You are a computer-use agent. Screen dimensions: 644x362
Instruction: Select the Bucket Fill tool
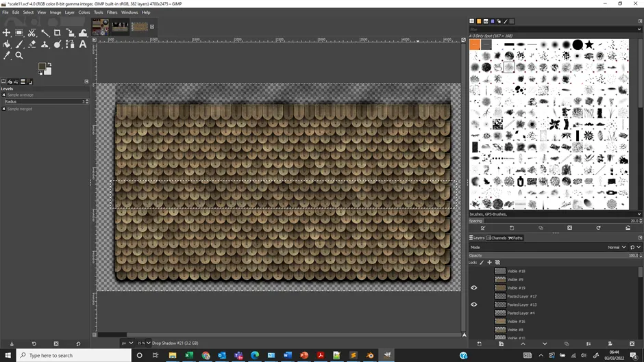(7, 44)
